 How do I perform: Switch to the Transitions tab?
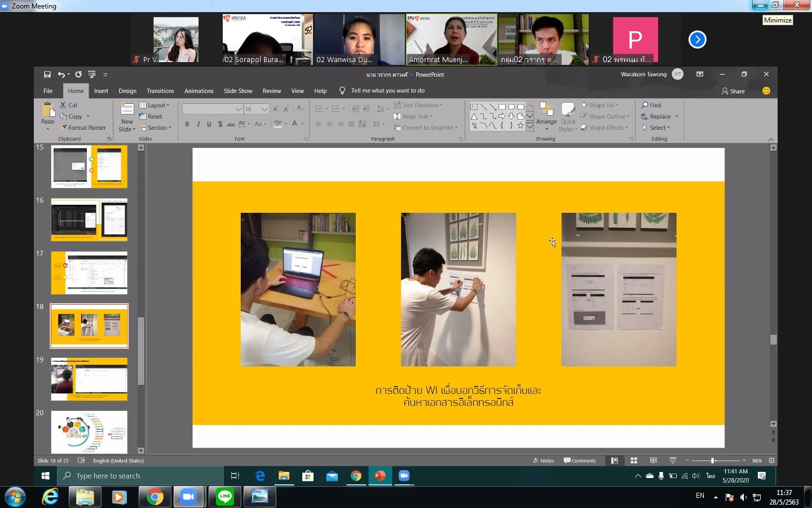[x=160, y=91]
